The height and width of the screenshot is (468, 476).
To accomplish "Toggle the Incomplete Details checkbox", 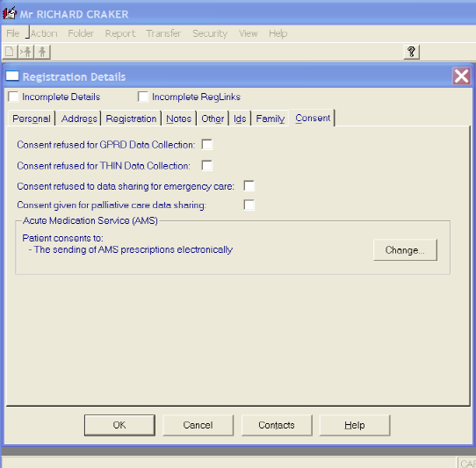I will point(13,97).
